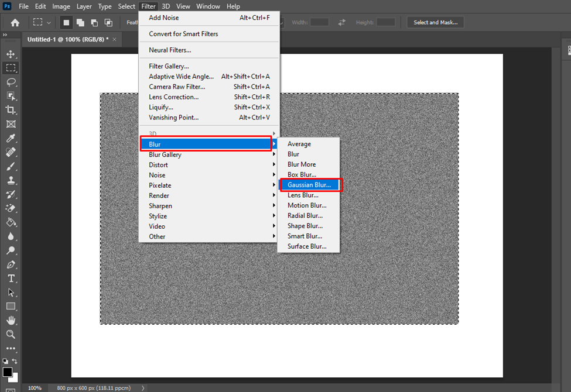
Task: Click the foreground color swatch
Action: click(x=7, y=372)
